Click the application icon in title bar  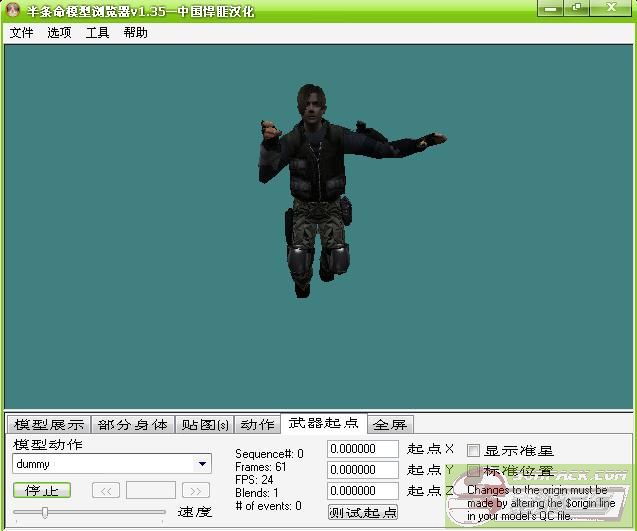[x=13, y=10]
